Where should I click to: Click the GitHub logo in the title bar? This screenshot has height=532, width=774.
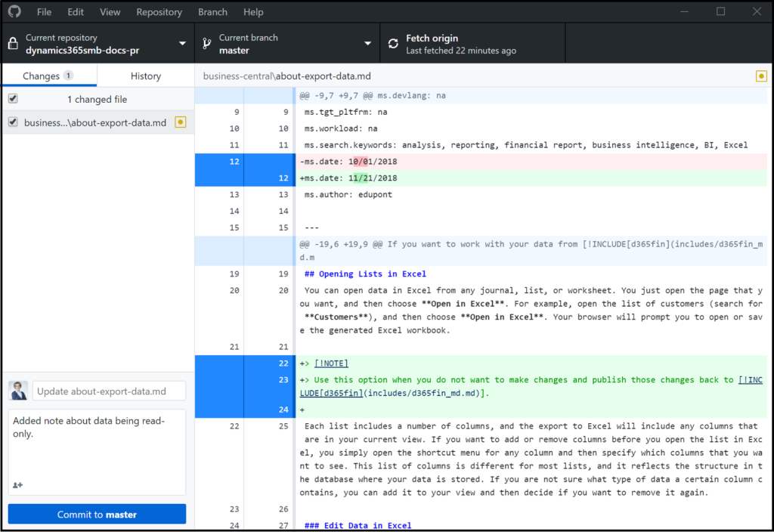click(15, 11)
